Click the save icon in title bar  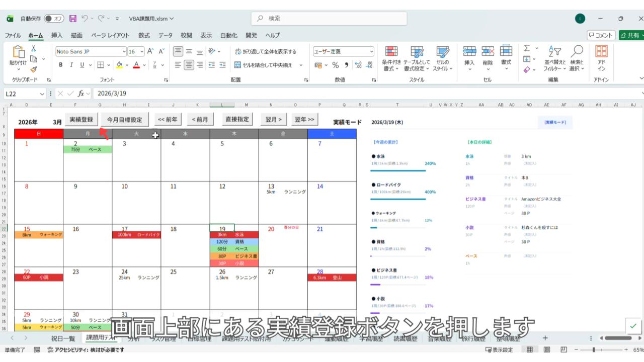pos(73,19)
